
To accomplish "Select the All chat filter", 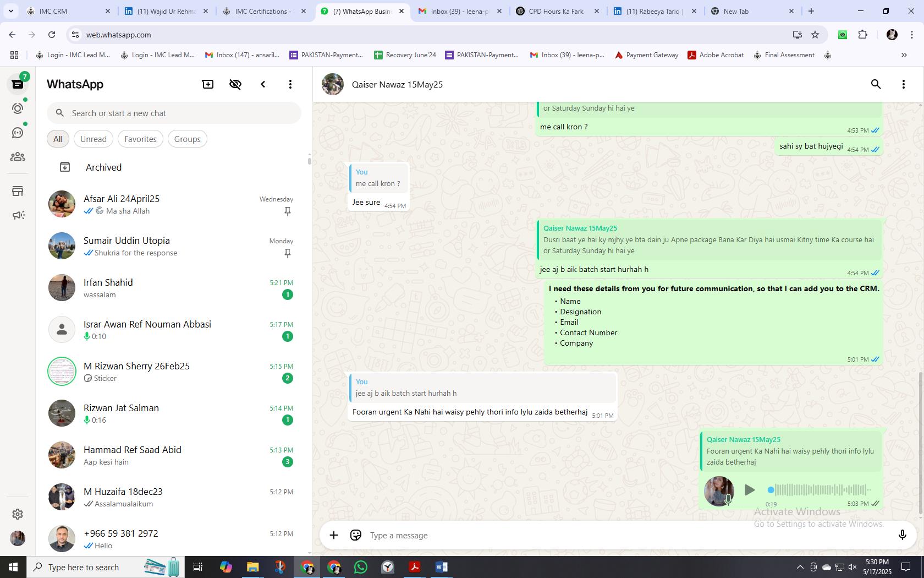I will pos(58,139).
